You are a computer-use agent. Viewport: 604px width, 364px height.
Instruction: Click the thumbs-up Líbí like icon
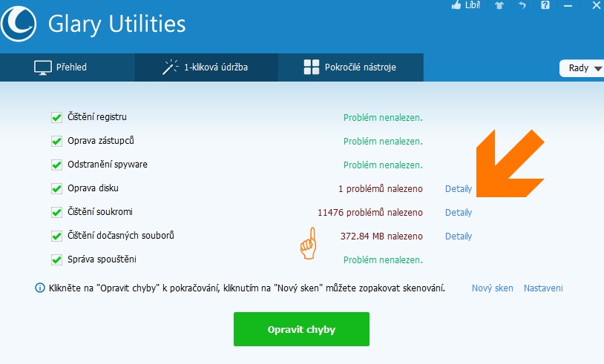coord(456,5)
